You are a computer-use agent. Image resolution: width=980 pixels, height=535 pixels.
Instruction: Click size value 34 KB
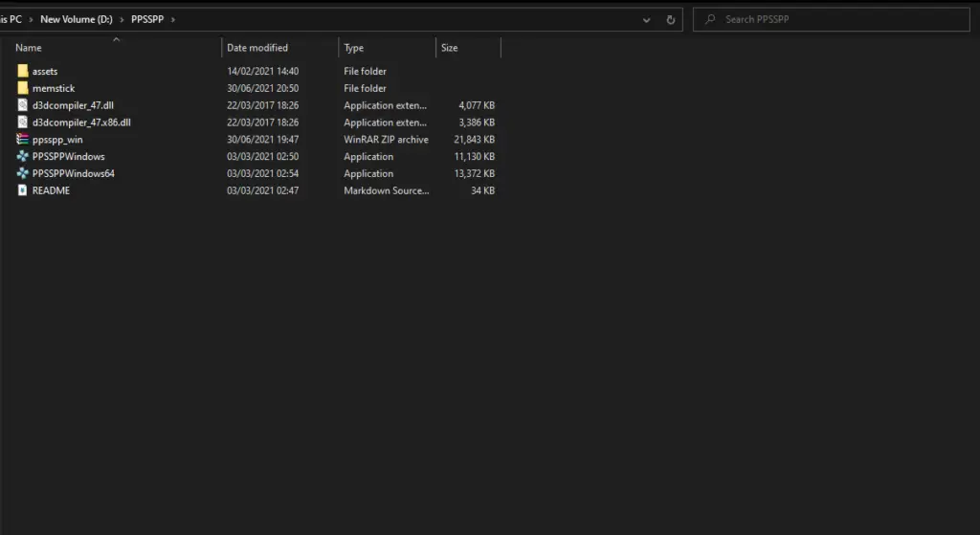click(483, 190)
